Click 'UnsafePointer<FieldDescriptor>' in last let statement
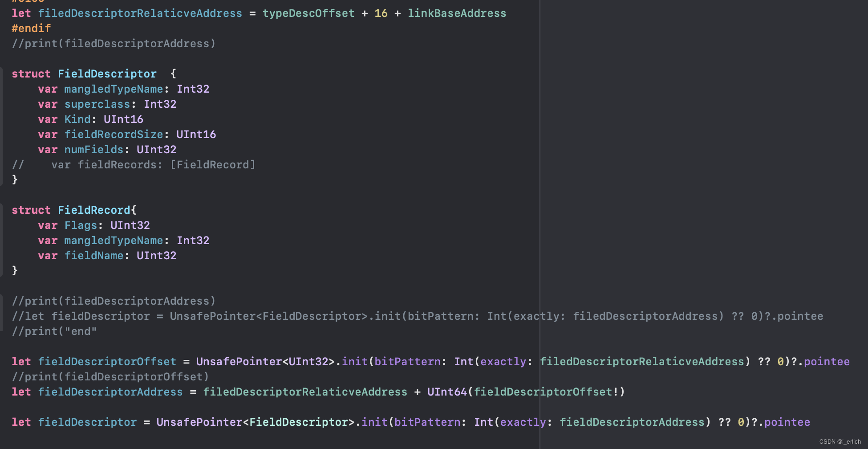 tap(256, 422)
